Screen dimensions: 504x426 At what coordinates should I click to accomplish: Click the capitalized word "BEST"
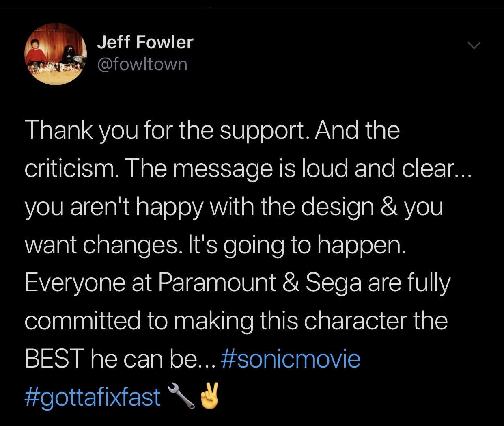click(54, 359)
